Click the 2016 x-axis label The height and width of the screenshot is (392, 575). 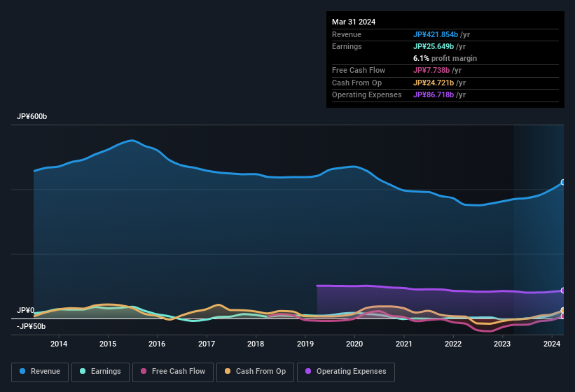click(157, 344)
